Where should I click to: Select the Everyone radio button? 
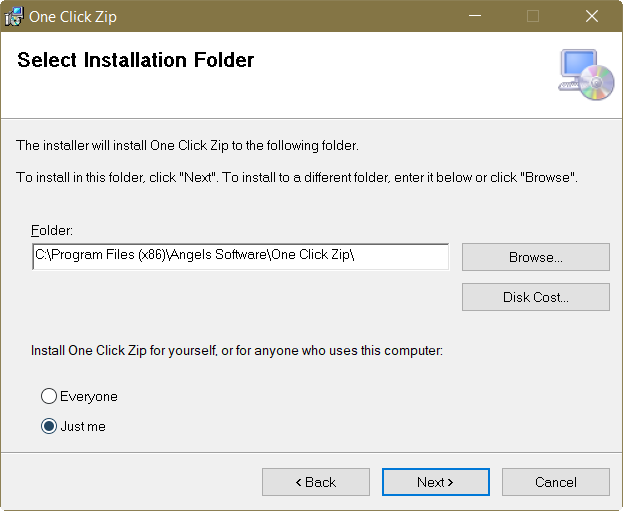coord(48,397)
